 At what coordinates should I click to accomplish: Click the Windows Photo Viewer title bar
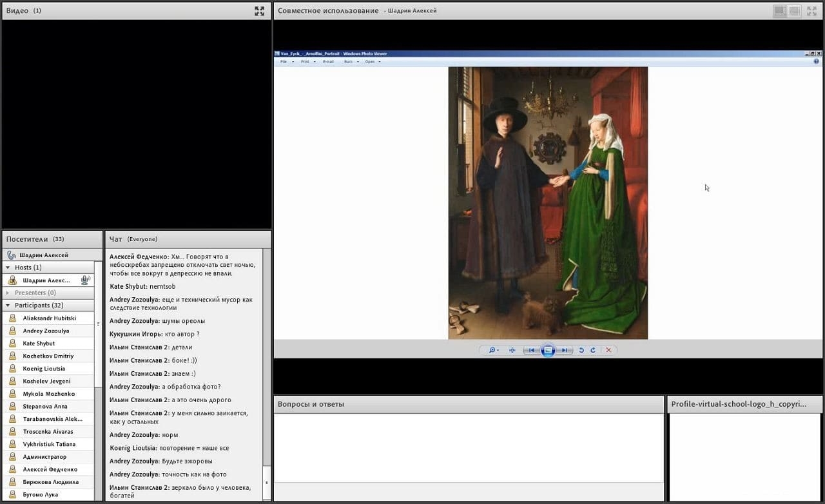coord(548,53)
